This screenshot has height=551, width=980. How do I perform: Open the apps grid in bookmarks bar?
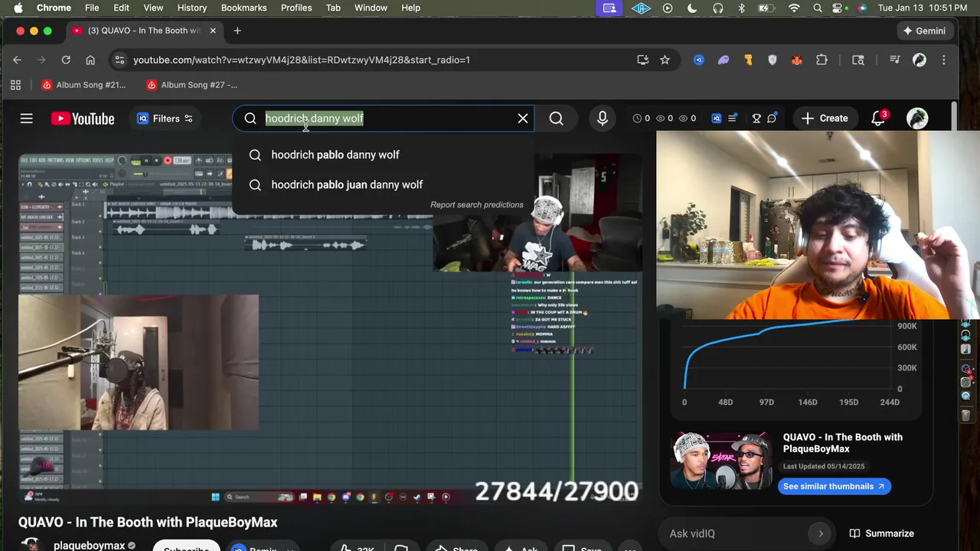coord(15,85)
